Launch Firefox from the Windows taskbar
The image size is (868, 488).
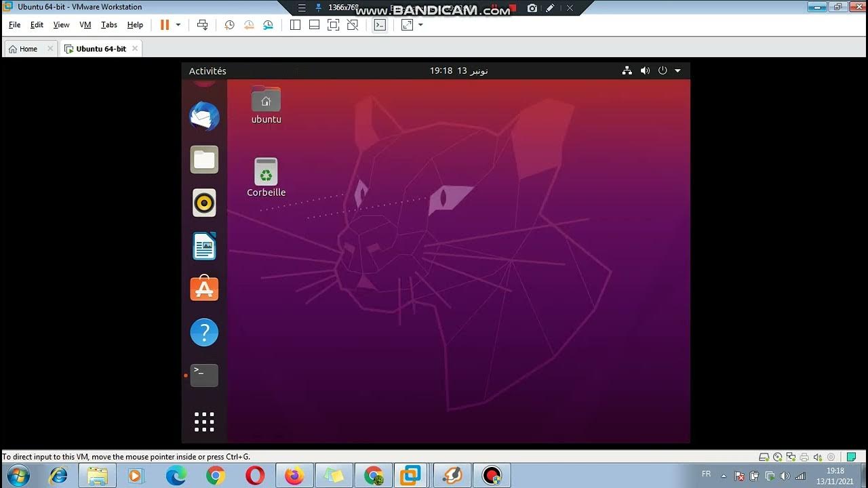(x=294, y=476)
